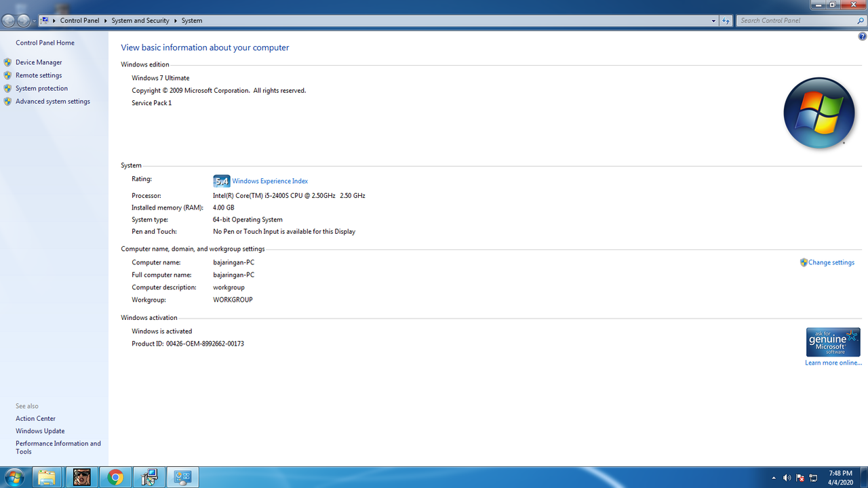
Task: Expand arrow after System and Security breadcrumb
Action: (x=176, y=20)
